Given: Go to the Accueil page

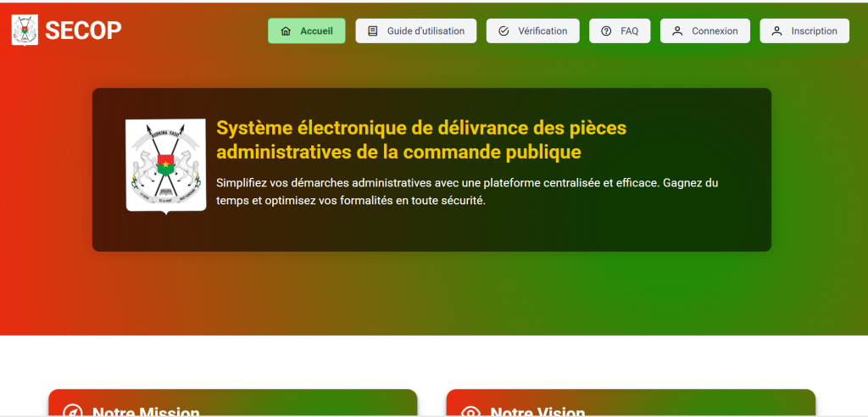Looking at the screenshot, I should click(x=315, y=31).
